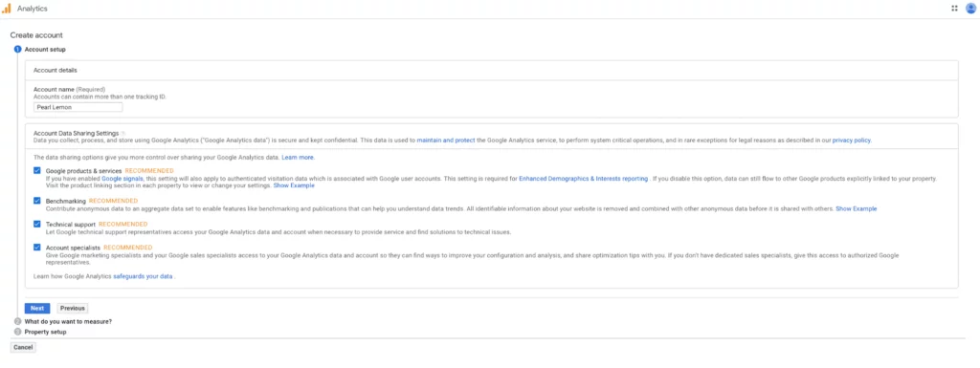Click the Account name (Required) label

[x=69, y=89]
